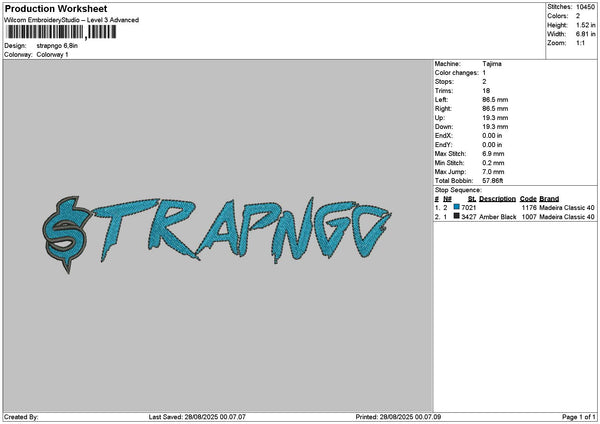Screen dimensions: 600x424
Task: Click the N# column header
Action: (x=447, y=199)
